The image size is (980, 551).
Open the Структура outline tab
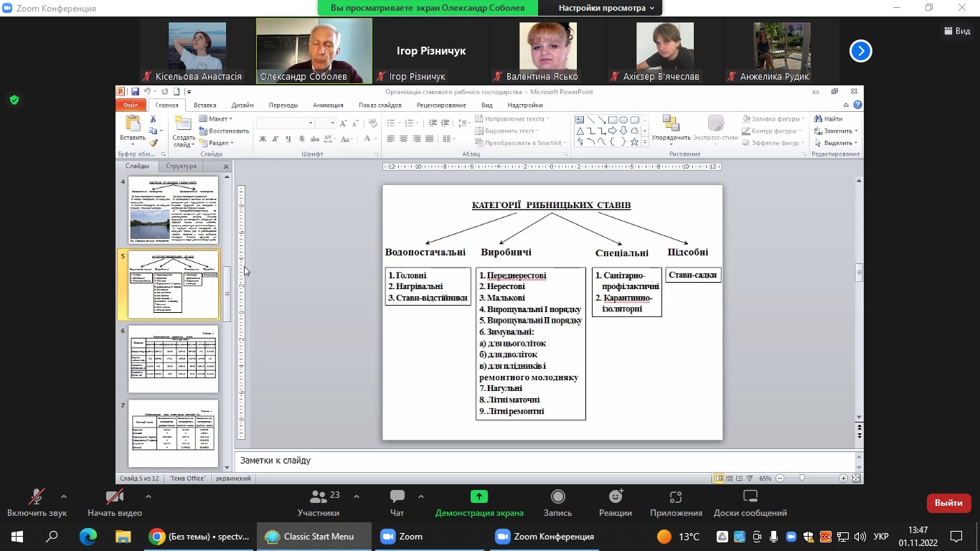pyautogui.click(x=181, y=166)
